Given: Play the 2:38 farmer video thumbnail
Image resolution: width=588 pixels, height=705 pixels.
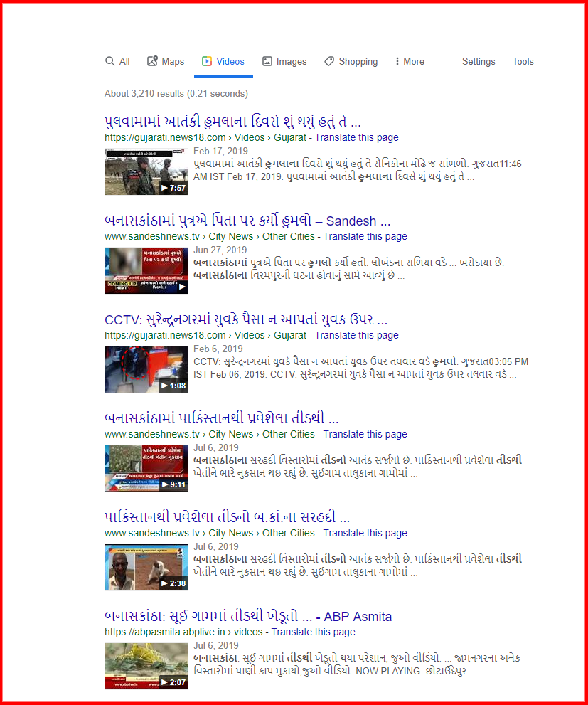Looking at the screenshot, I should tap(146, 568).
